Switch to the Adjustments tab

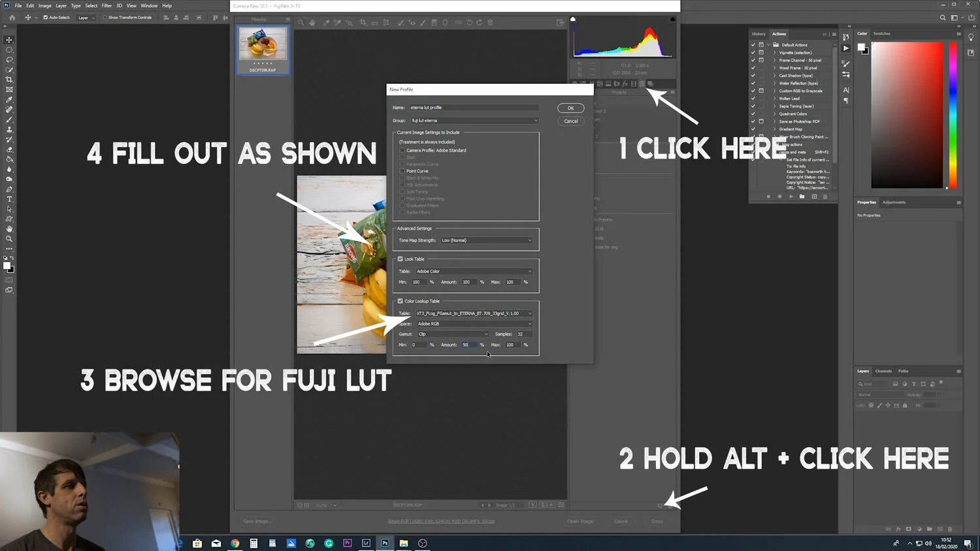(x=894, y=202)
